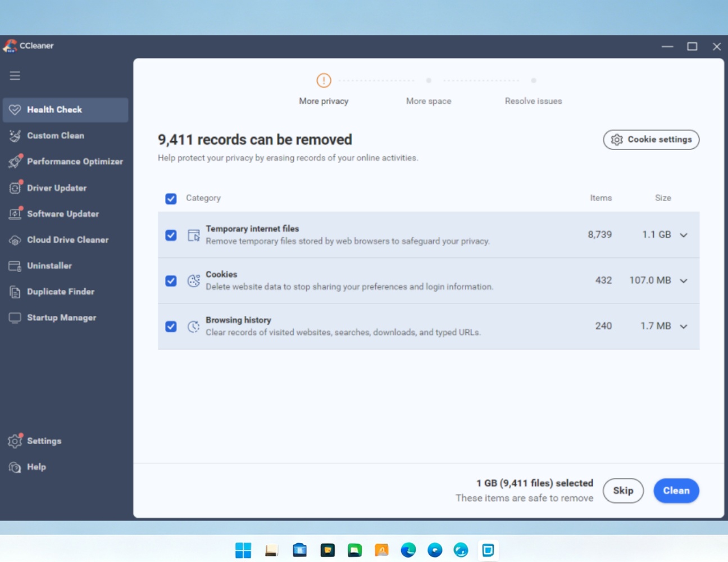Click the highlighted active app on taskbar

pyautogui.click(x=488, y=550)
